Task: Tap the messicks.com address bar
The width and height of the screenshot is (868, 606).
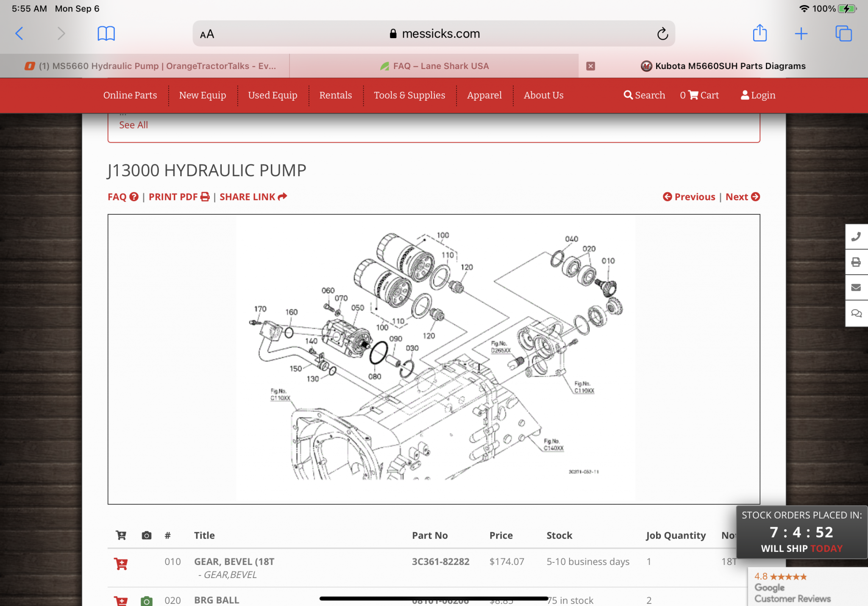Action: [x=434, y=33]
